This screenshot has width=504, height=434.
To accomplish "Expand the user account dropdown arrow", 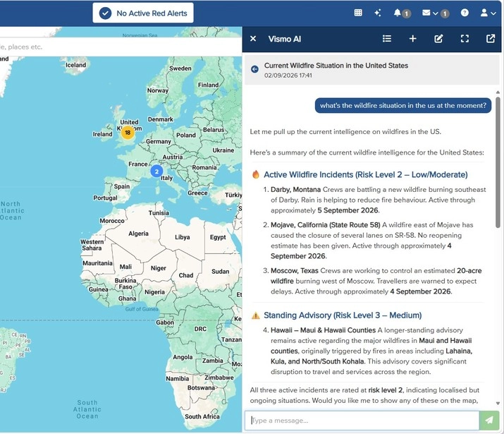I will click(493, 13).
